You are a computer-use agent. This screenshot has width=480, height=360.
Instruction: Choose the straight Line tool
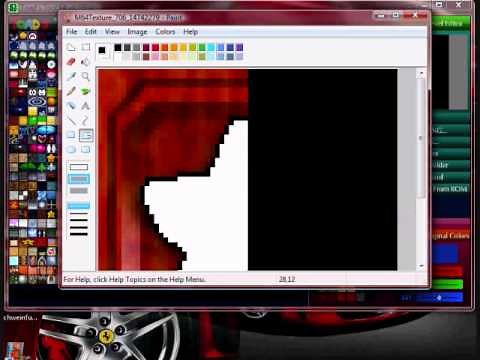[x=71, y=120]
